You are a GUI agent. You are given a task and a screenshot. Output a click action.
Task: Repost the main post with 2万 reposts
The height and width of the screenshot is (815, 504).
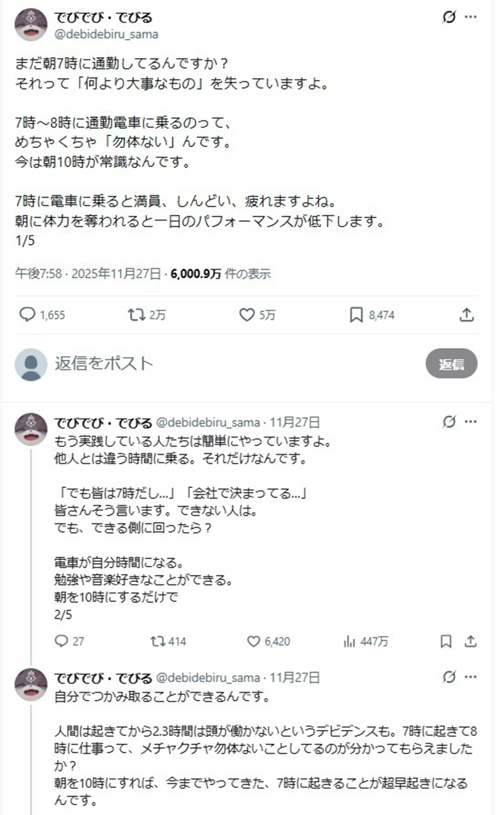pyautogui.click(x=136, y=315)
